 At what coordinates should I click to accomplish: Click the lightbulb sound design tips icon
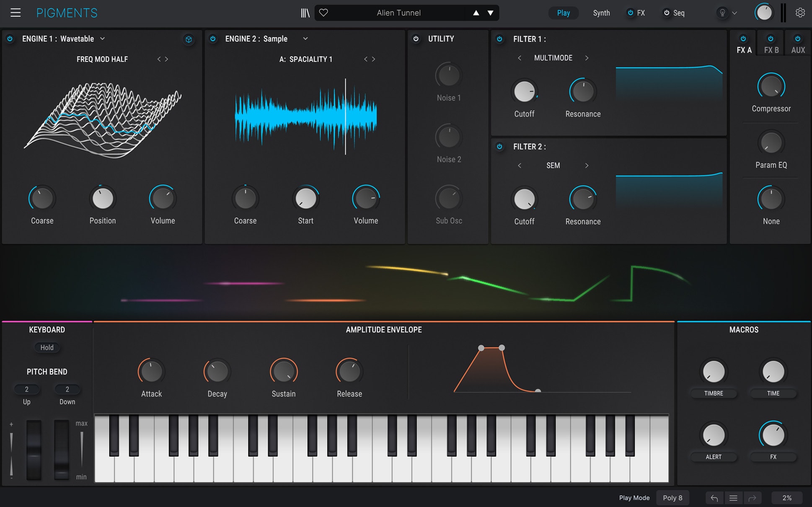722,13
